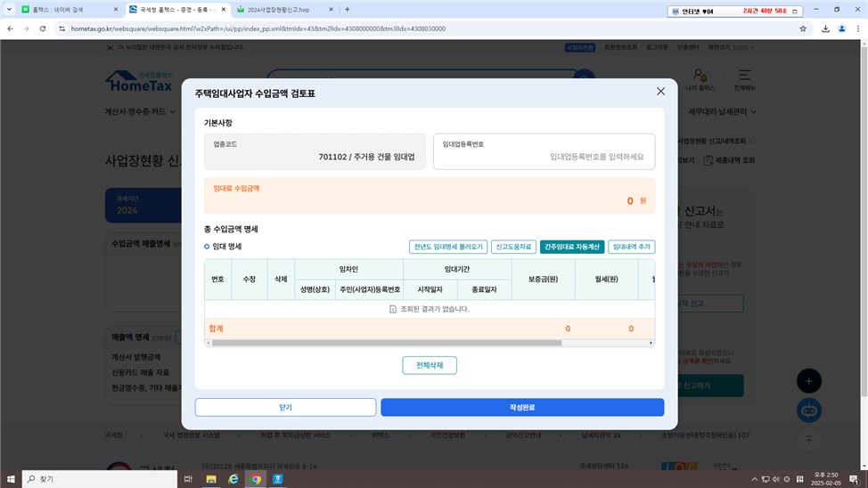Click 로그아웃 link
Screen dimensions: 868x488
point(657,47)
